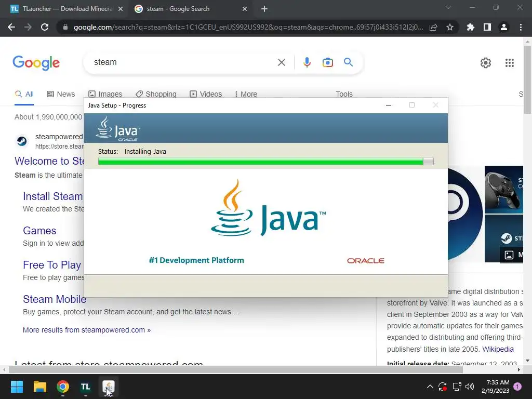Search by image using the camera icon

[327, 62]
